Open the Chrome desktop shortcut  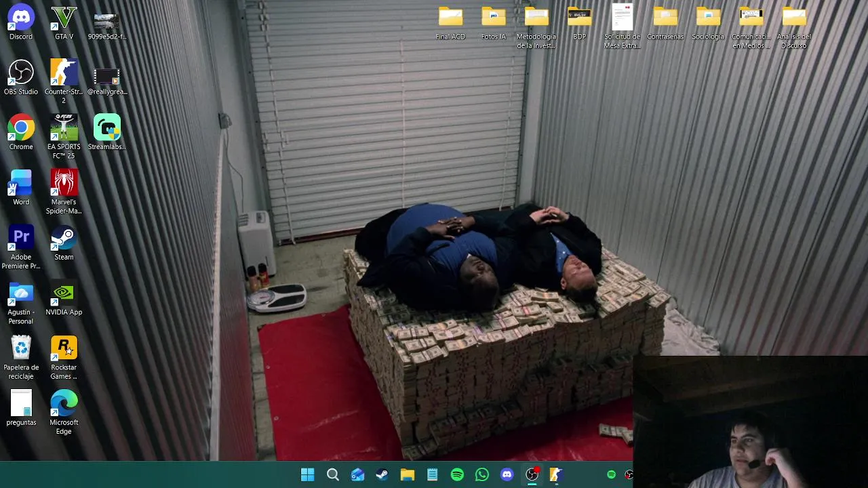(21, 132)
